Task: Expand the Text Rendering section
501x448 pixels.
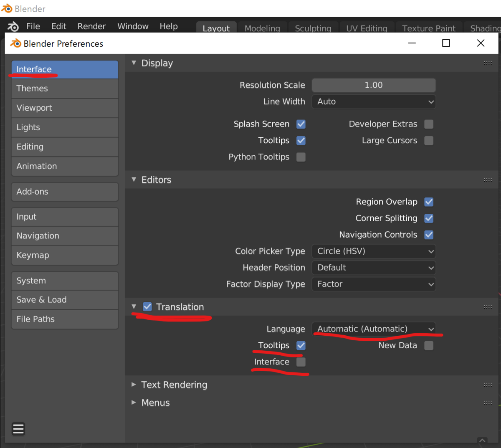Action: click(x=134, y=385)
